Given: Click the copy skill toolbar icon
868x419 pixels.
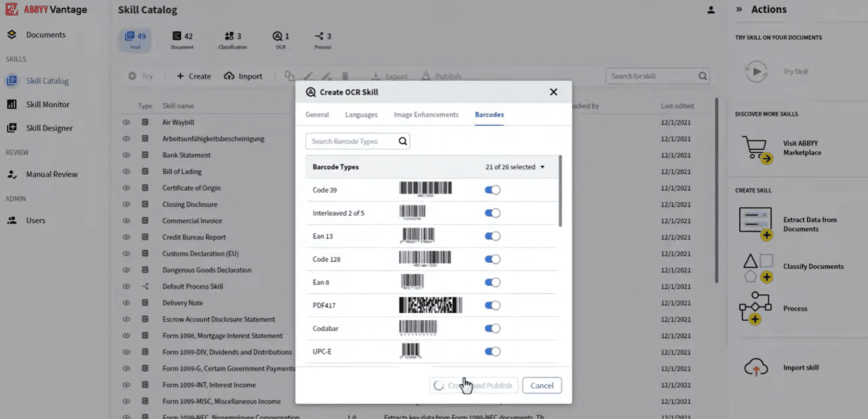Looking at the screenshot, I should click(290, 76).
